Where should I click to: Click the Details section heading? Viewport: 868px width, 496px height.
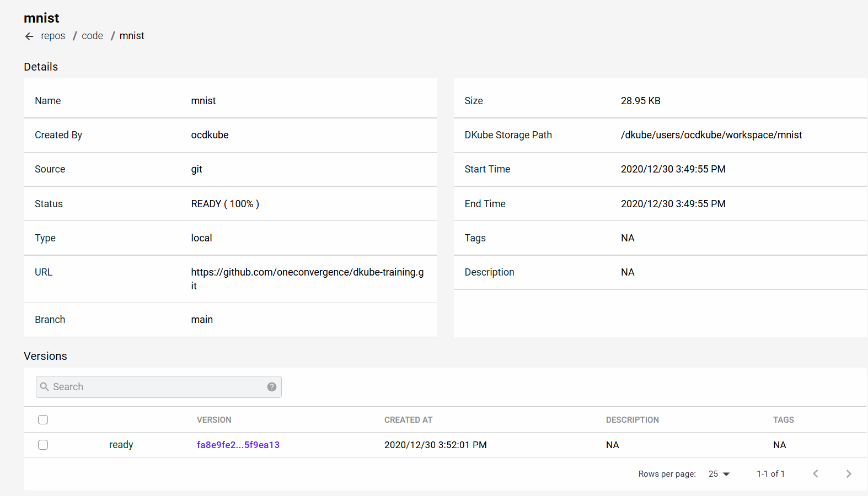(41, 67)
